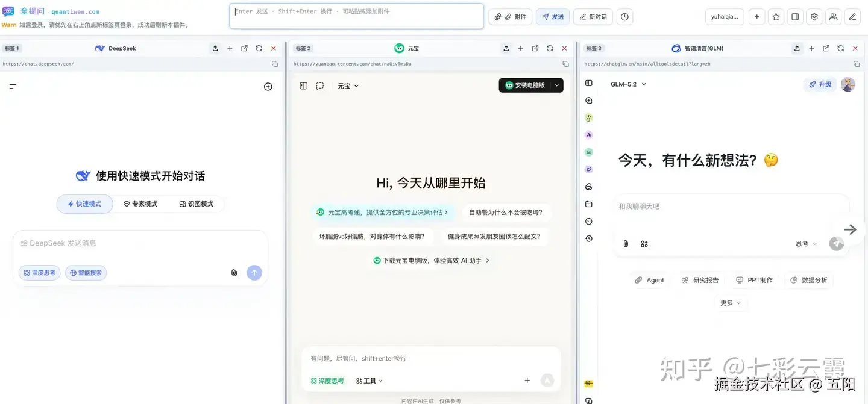The height and width of the screenshot is (404, 868).
Task: Click GLM user avatar
Action: [848, 84]
